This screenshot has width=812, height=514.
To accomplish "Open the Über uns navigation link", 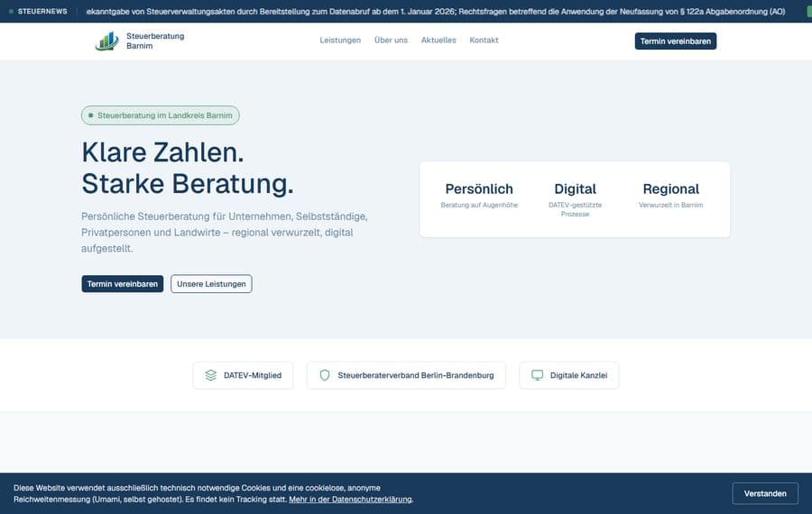I will [391, 41].
